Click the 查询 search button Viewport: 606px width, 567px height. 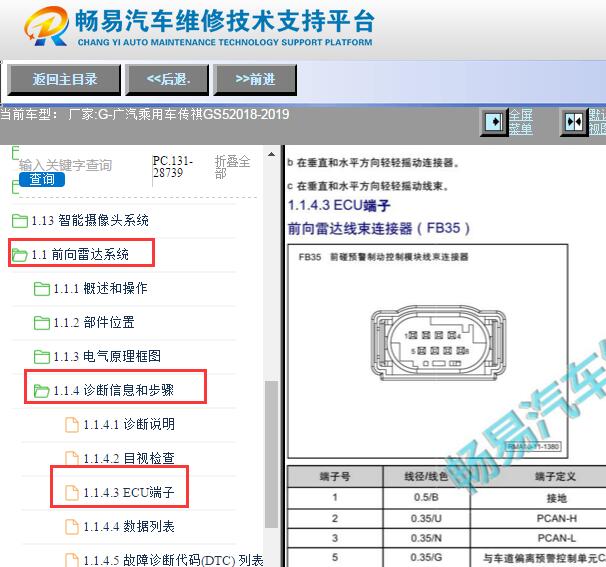pos(42,179)
